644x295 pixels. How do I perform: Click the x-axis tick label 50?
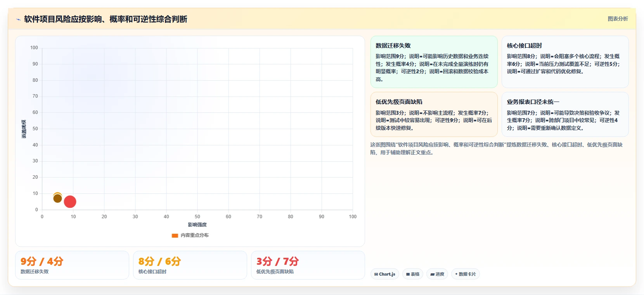coord(197,217)
